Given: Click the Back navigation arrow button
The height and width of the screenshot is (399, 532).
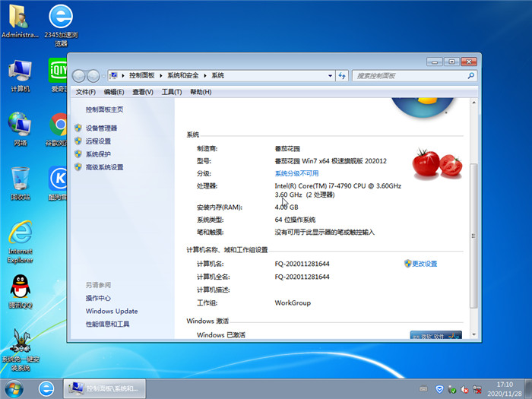Looking at the screenshot, I should [79, 76].
